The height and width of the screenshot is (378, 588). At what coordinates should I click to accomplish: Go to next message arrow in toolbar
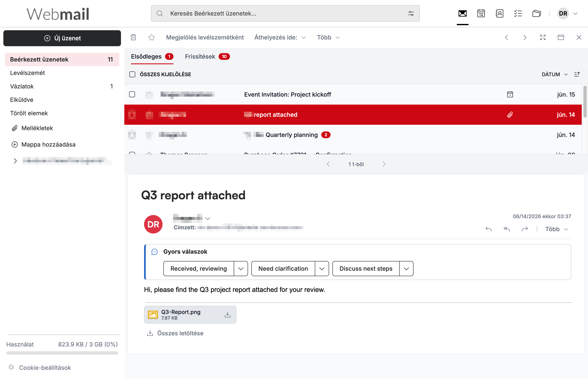pyautogui.click(x=525, y=37)
